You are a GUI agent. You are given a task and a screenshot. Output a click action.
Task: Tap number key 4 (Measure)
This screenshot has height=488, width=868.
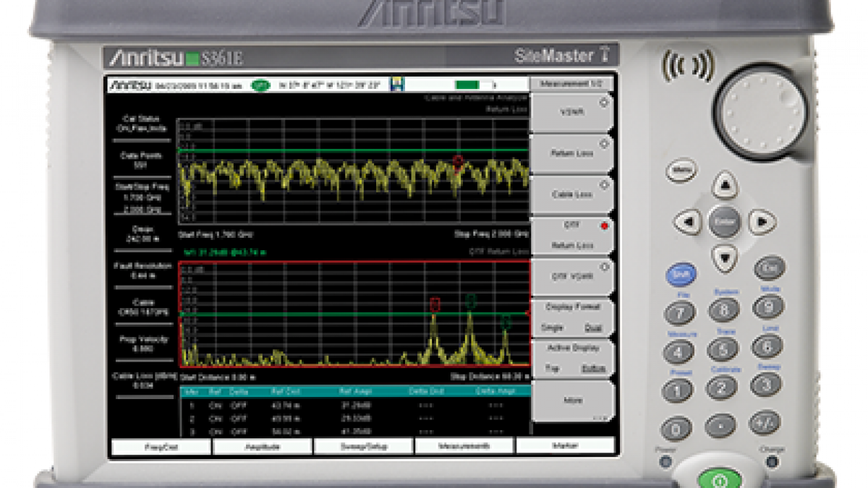pyautogui.click(x=678, y=352)
